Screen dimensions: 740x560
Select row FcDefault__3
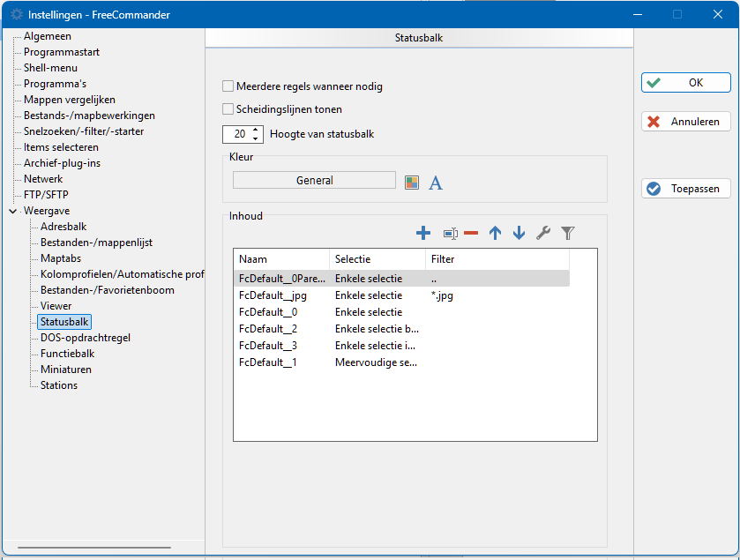pyautogui.click(x=401, y=346)
